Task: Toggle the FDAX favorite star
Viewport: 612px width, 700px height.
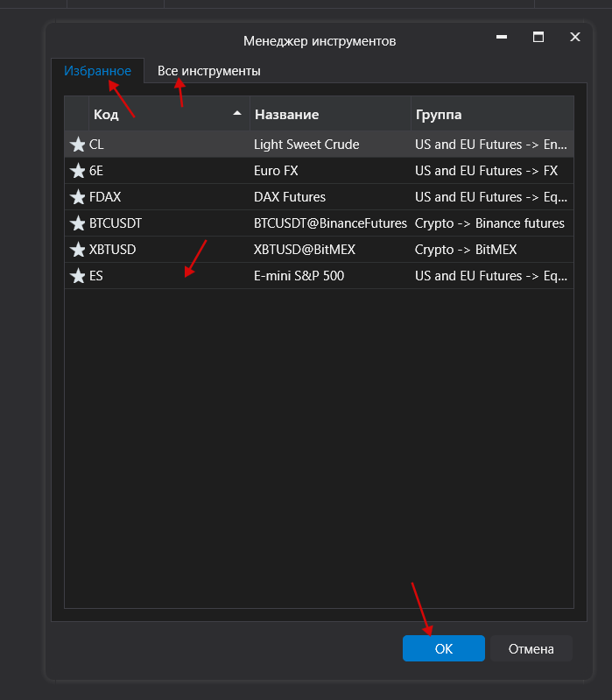Action: [78, 197]
